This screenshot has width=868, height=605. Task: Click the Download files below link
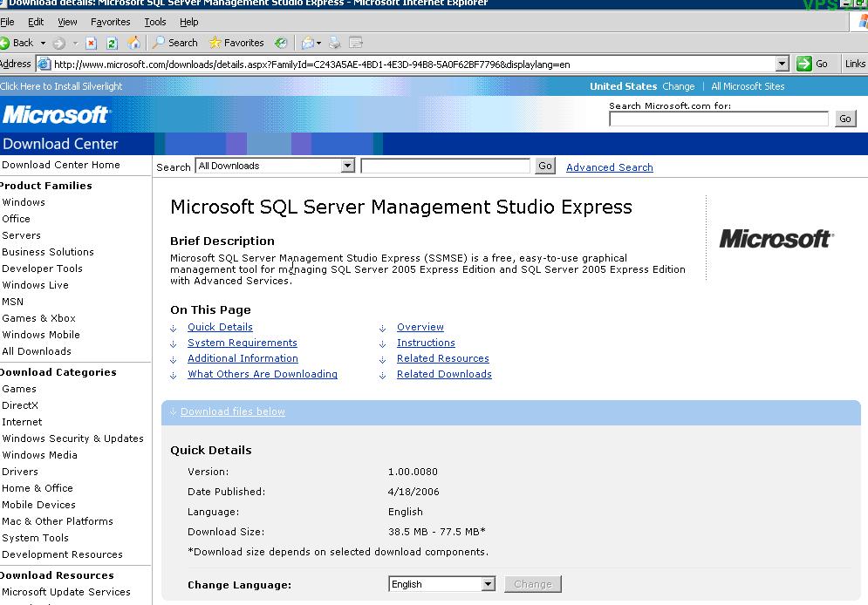click(x=233, y=411)
